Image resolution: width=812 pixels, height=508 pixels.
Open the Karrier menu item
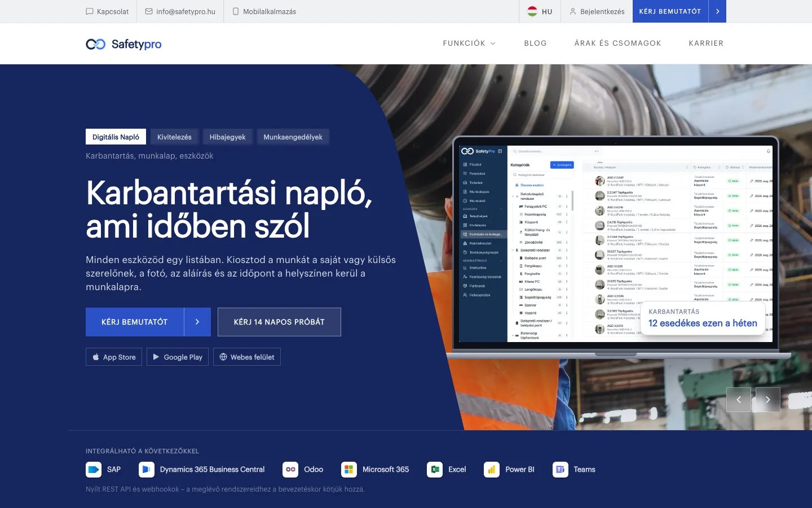click(706, 43)
